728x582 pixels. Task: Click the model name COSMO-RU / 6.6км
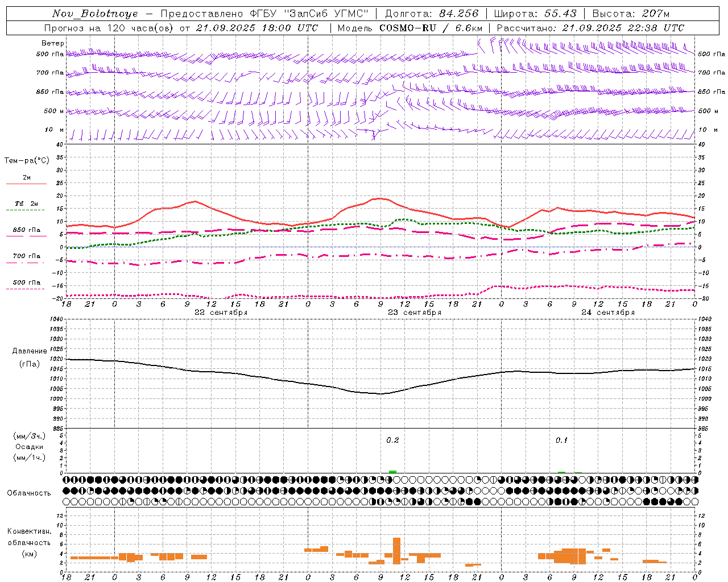431,28
